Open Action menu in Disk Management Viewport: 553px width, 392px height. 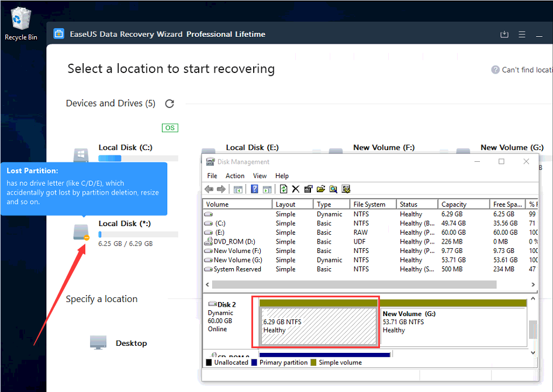[235, 176]
